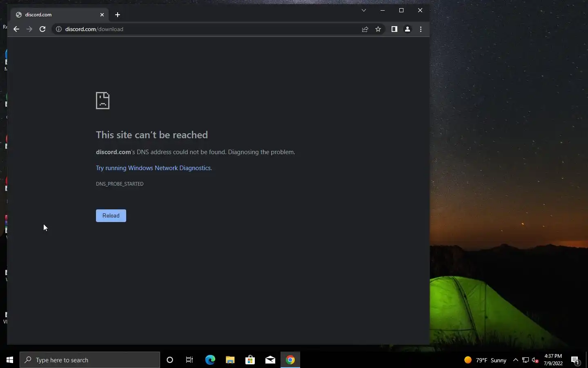
Task: Bookmark this tab with the star
Action: pos(378,29)
